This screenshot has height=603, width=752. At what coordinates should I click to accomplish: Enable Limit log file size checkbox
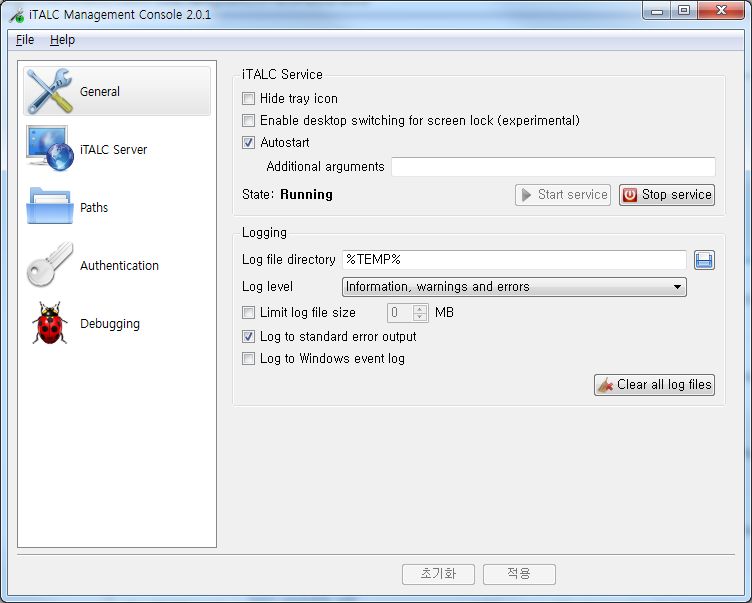click(248, 313)
